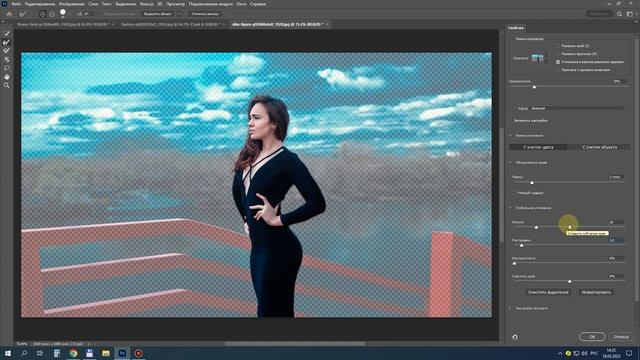The width and height of the screenshot is (640, 360).
Task: Select the Свойства panel tab
Action: [516, 28]
